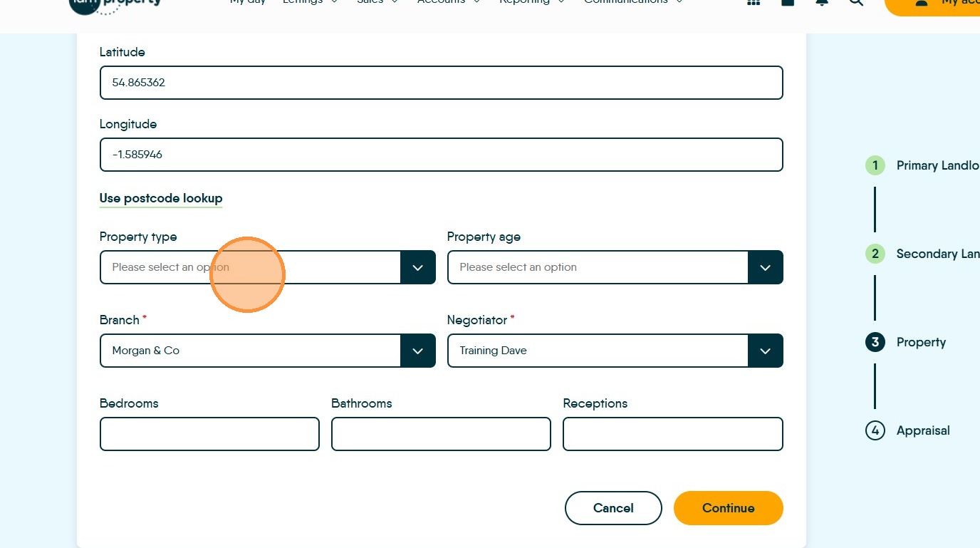
Task: Expand the Property age dropdown
Action: point(615,267)
